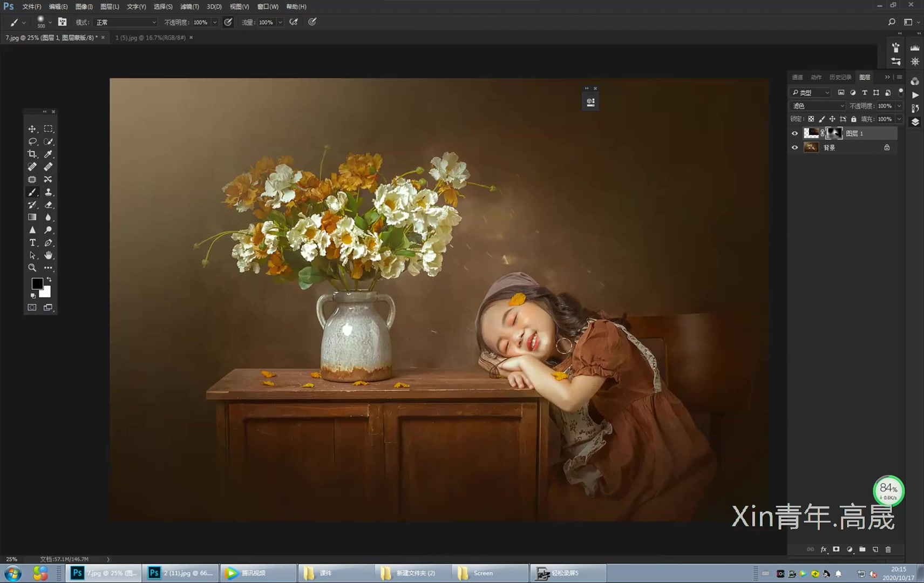Swap foreground and background colors
924x583 pixels.
point(49,280)
